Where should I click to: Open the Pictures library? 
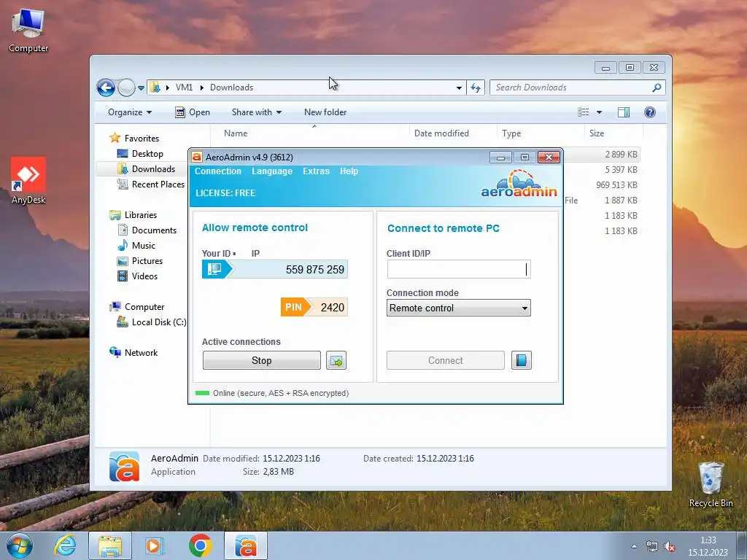[x=147, y=261]
